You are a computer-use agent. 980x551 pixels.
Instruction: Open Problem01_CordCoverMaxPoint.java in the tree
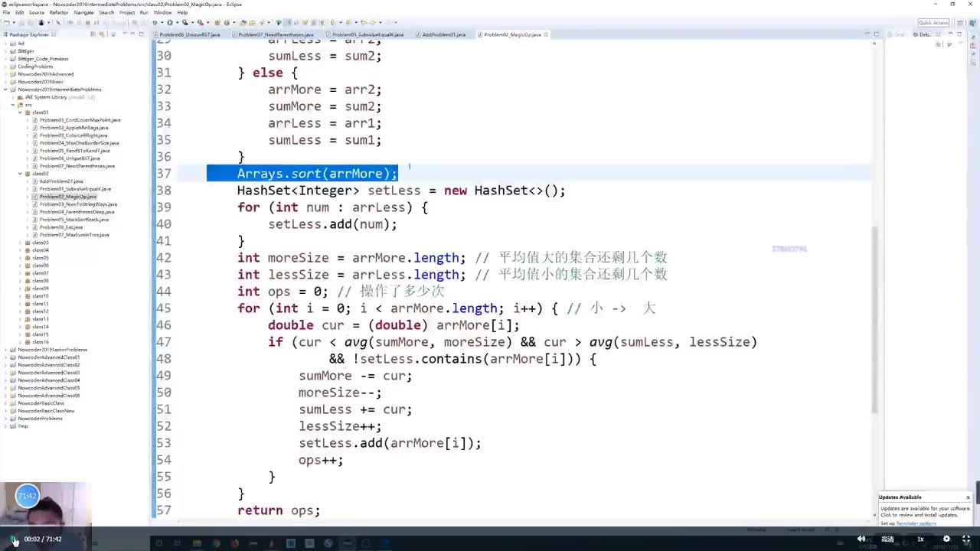tap(80, 120)
